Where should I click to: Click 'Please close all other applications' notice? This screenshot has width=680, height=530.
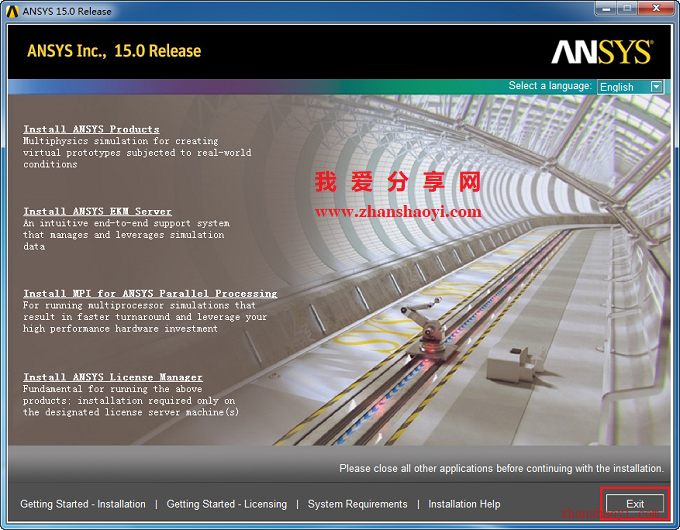click(x=501, y=468)
